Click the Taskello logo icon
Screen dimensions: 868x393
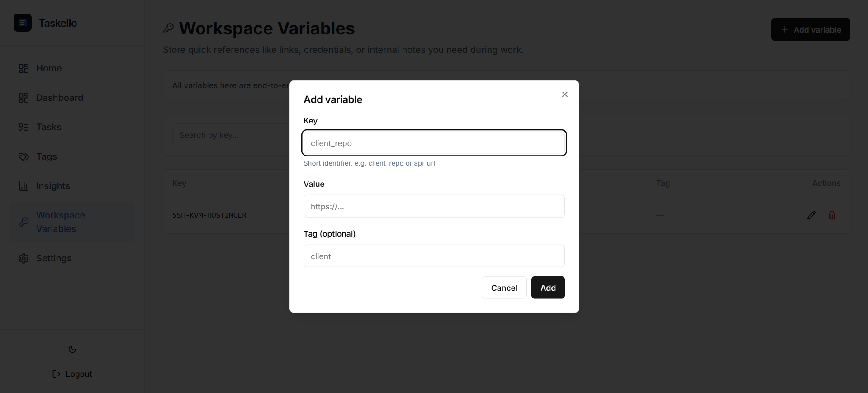pyautogui.click(x=23, y=23)
